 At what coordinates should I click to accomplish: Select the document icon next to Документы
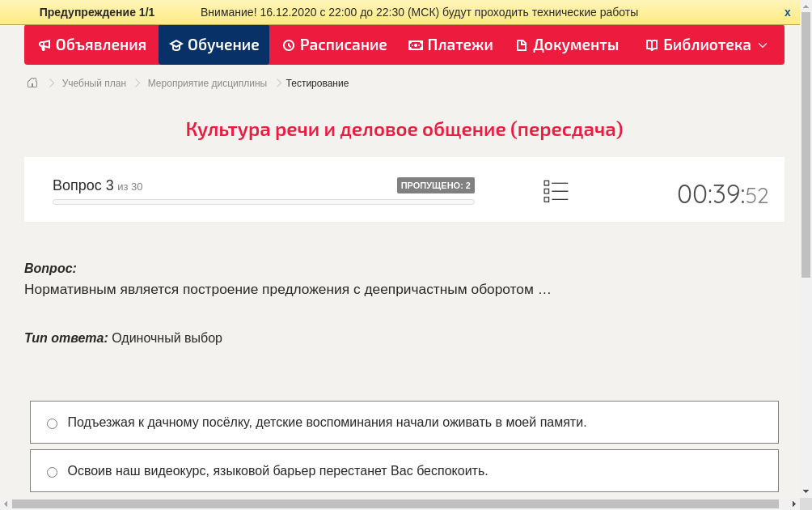521,45
